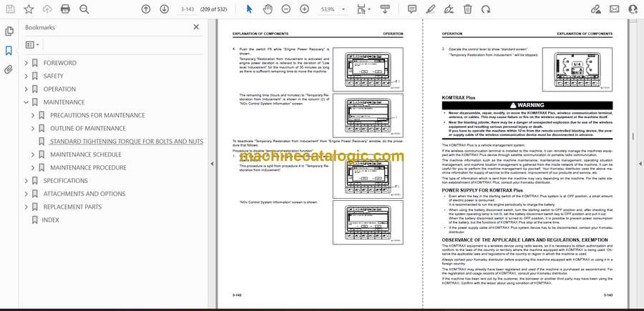The image size is (644, 311).
Task: Jump to the OPERATION bookmark
Action: pos(59,89)
